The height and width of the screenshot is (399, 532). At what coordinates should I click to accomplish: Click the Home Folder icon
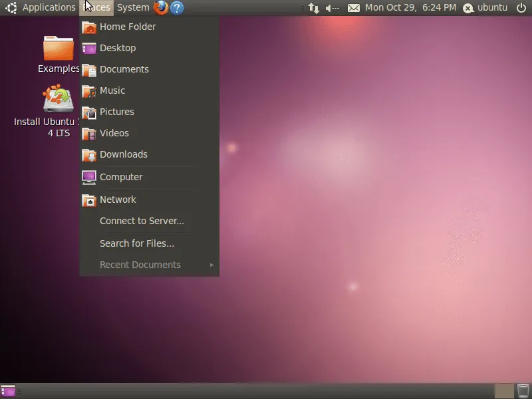click(x=89, y=27)
